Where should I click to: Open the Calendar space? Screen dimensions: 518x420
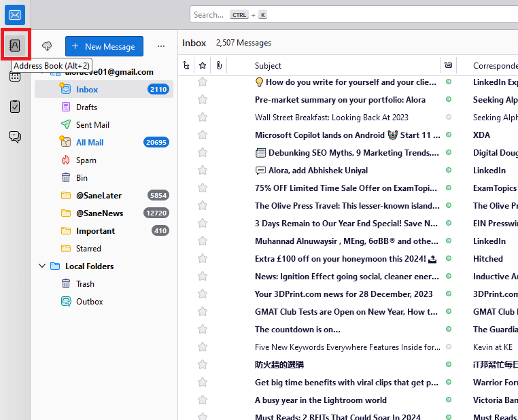coord(15,77)
